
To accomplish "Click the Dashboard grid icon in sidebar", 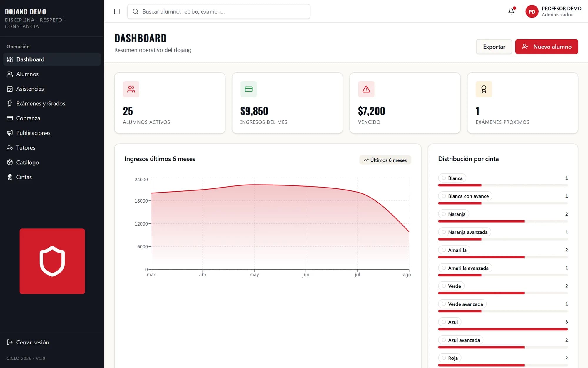I will click(x=10, y=59).
